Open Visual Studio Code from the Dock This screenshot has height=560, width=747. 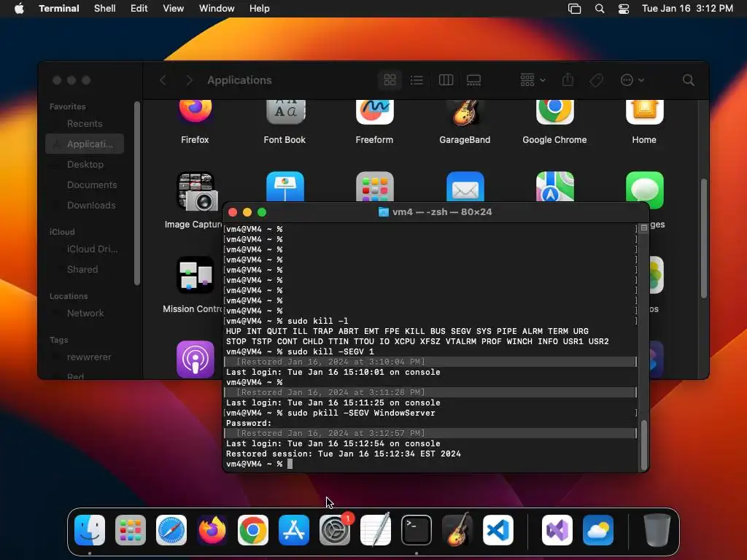498,530
